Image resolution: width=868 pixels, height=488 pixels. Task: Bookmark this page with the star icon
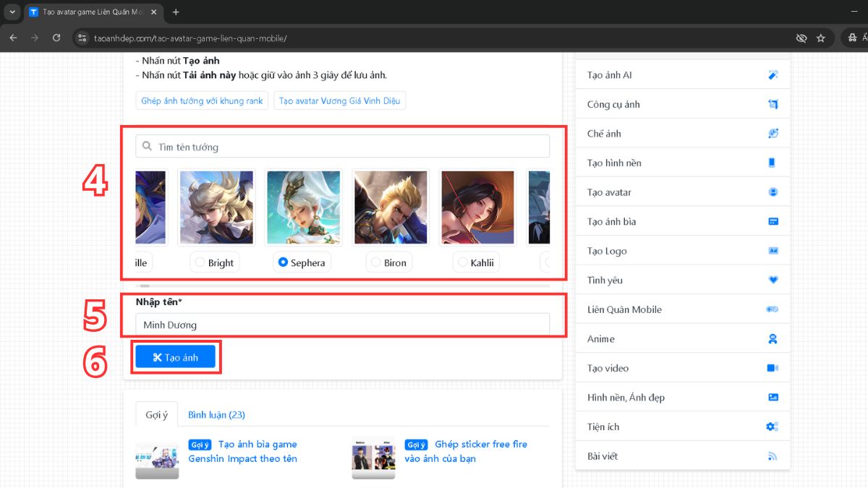coord(820,38)
